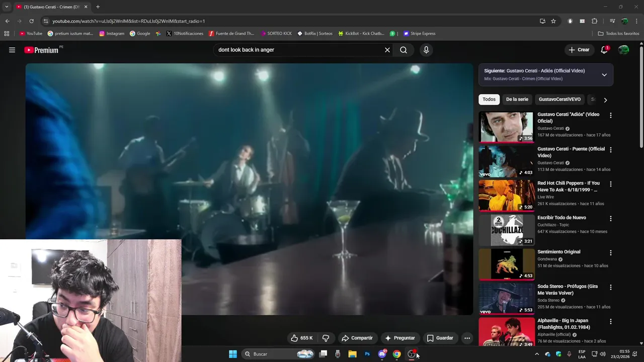This screenshot has height=362, width=644.
Task: Select the GustavoCeratiVEVO filter chip
Action: point(559,99)
